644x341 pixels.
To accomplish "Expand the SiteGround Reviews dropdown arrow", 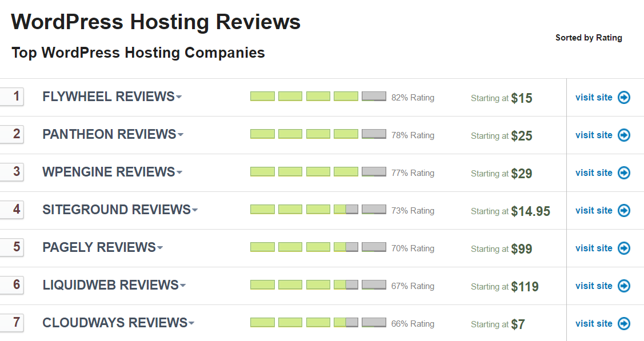I will pyautogui.click(x=195, y=211).
